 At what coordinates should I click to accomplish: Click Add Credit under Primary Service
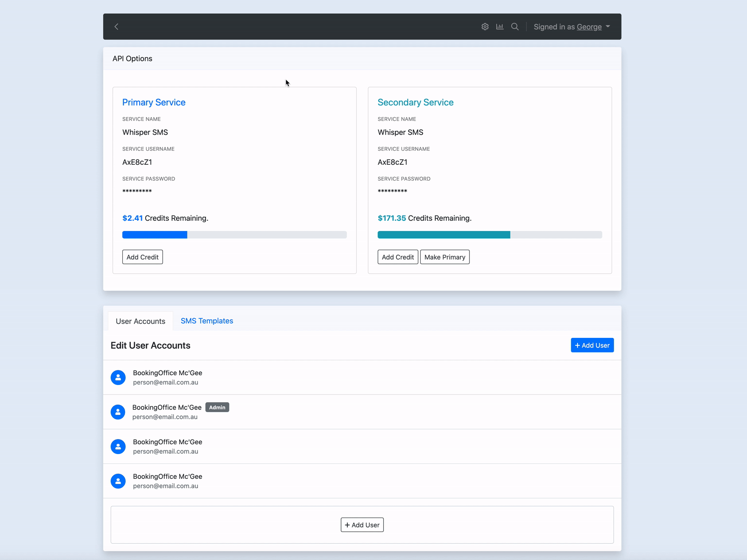(x=142, y=257)
